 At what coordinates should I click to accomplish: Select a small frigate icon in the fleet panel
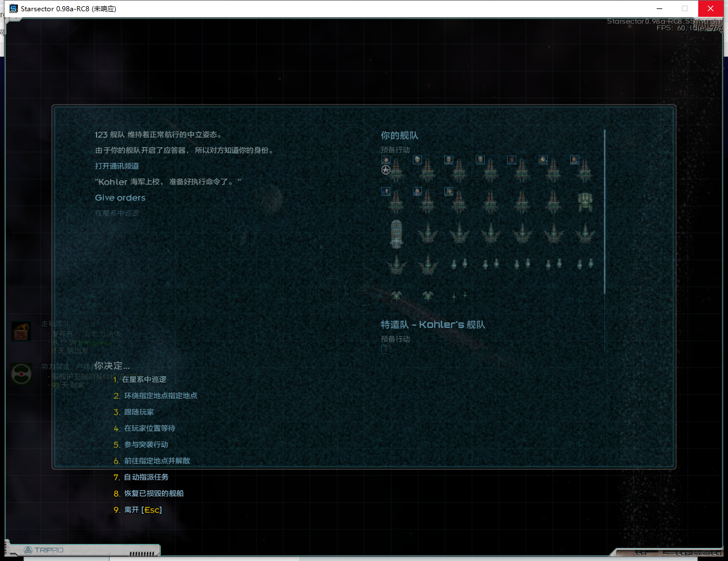click(453, 263)
